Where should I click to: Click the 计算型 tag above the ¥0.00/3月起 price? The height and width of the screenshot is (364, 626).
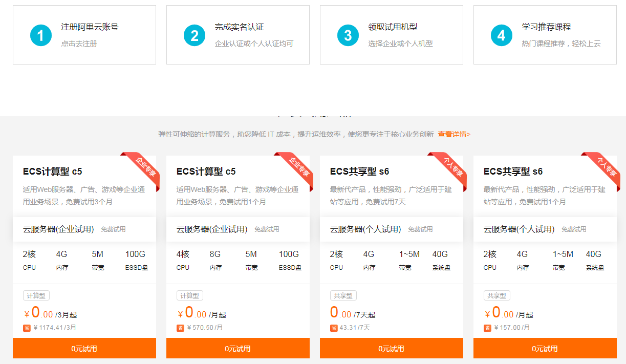(36, 296)
